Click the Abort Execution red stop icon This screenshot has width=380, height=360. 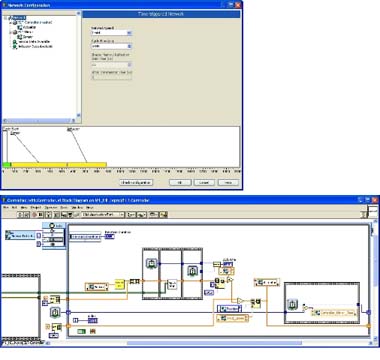click(x=35, y=215)
